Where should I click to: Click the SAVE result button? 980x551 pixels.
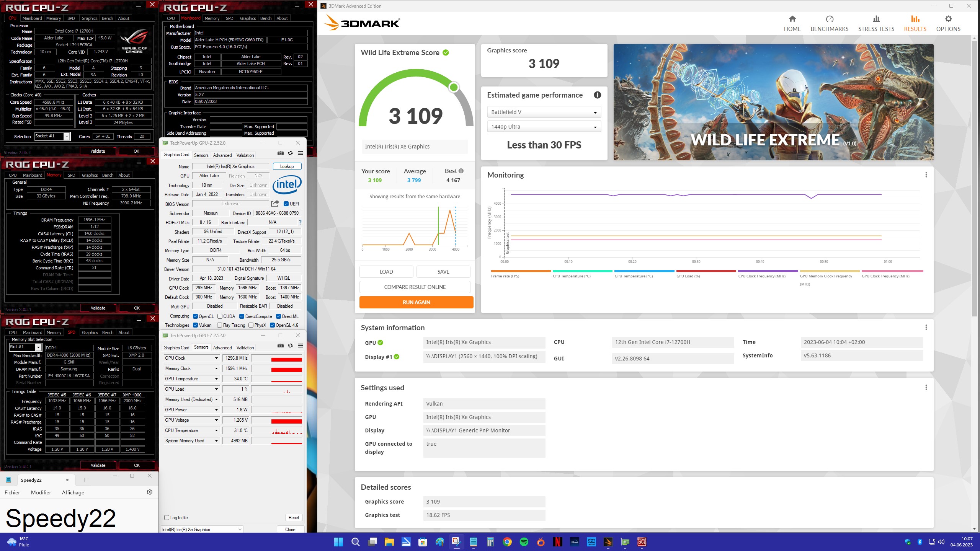pyautogui.click(x=443, y=272)
